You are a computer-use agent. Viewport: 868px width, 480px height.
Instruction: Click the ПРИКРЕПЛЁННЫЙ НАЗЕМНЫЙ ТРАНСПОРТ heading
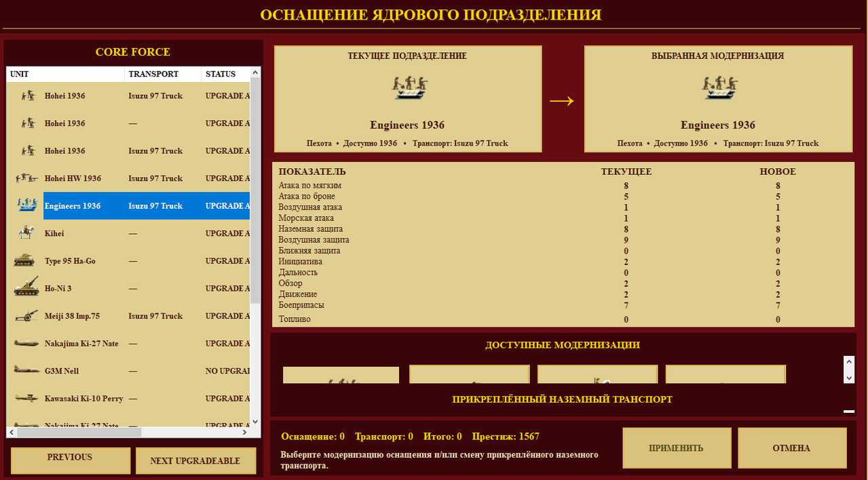(563, 399)
